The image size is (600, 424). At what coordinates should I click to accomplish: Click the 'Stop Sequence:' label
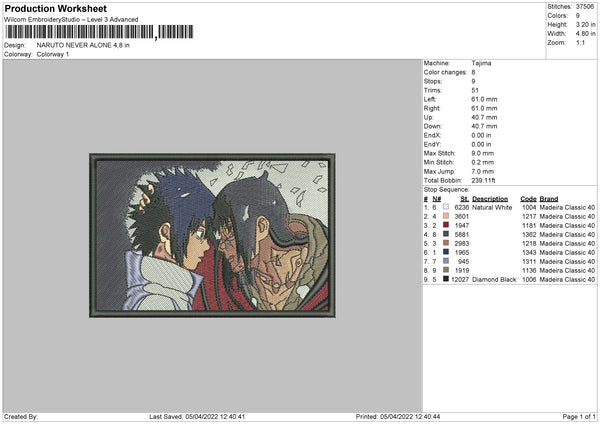(x=446, y=189)
